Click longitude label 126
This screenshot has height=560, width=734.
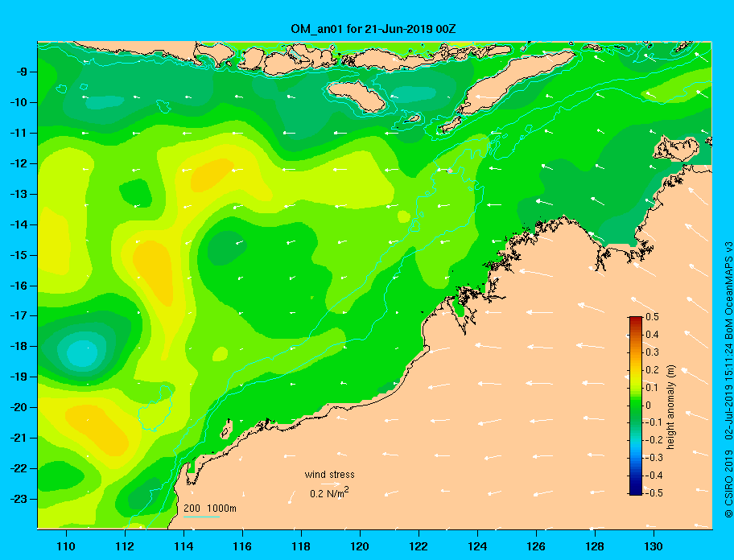536,546
